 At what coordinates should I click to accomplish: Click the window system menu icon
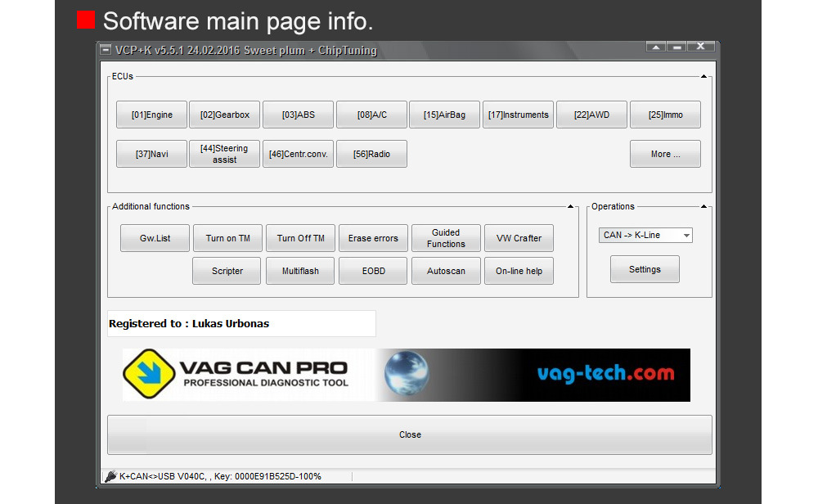click(x=106, y=50)
